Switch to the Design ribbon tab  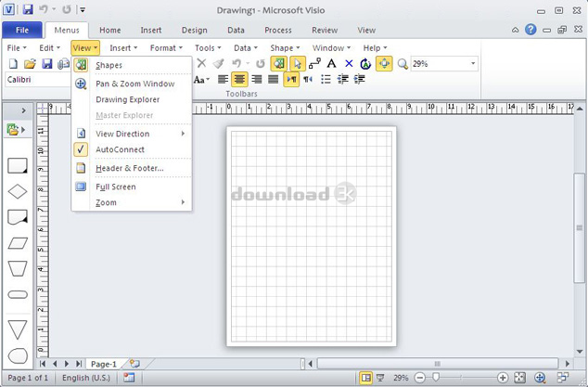pyautogui.click(x=194, y=30)
